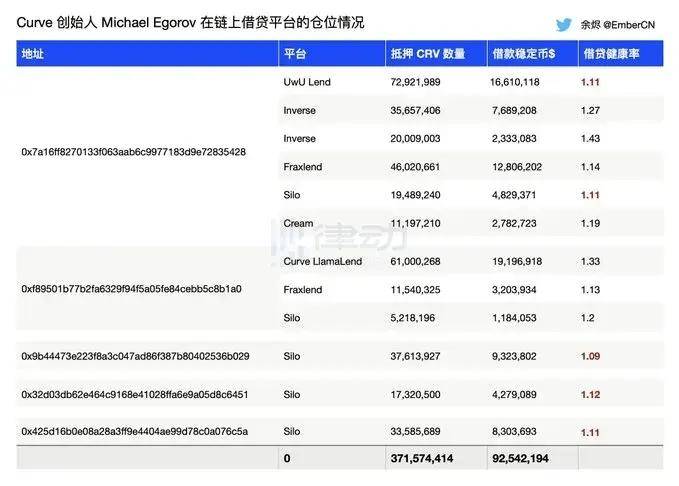The image size is (679, 486).
Task: Click the health rate 1.43
Action: click(x=590, y=139)
